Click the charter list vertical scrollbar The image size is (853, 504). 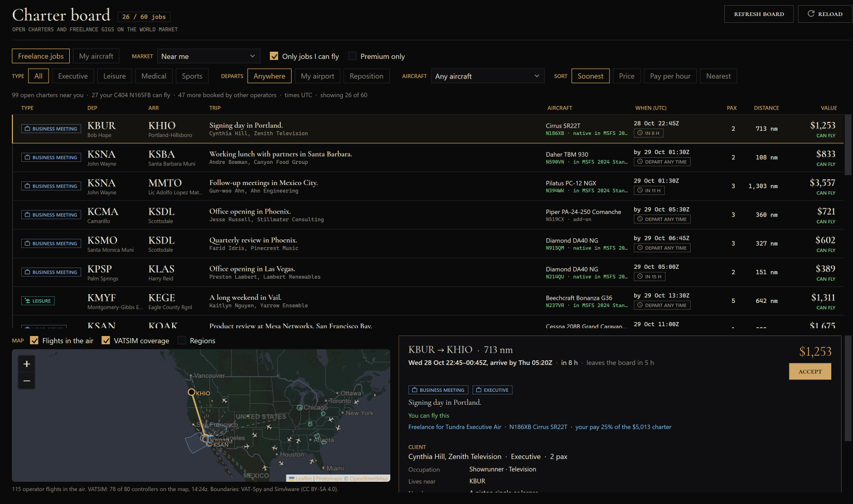847,145
